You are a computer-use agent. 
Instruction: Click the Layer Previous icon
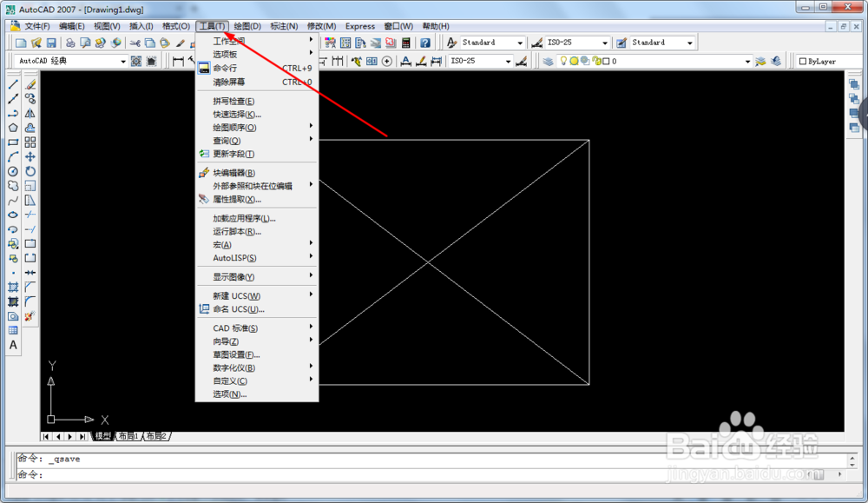pyautogui.click(x=776, y=61)
